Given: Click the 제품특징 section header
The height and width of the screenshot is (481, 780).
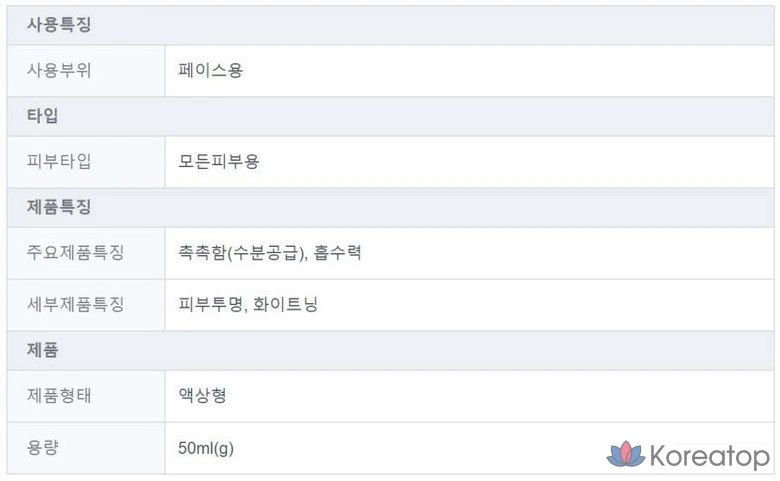Looking at the screenshot, I should (59, 207).
